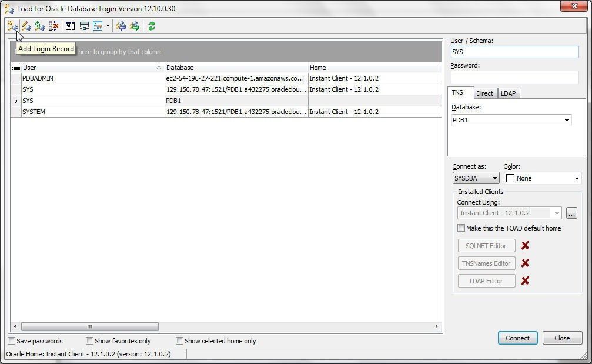Image resolution: width=592 pixels, height=364 pixels.
Task: Toggle Show favorites only
Action: 89,341
